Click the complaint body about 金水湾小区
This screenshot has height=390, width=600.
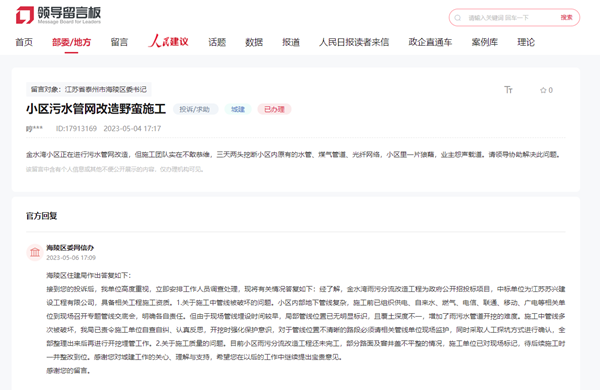[x=294, y=155]
